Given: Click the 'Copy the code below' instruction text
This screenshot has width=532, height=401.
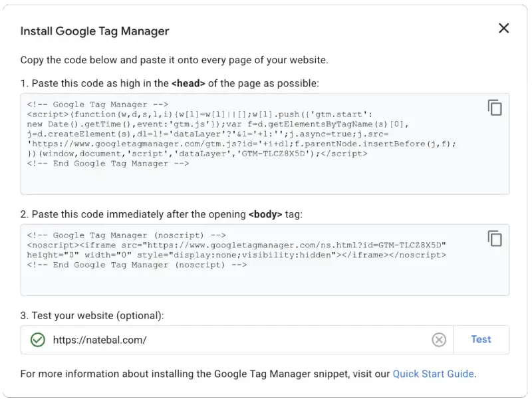Looking at the screenshot, I should pyautogui.click(x=174, y=60).
